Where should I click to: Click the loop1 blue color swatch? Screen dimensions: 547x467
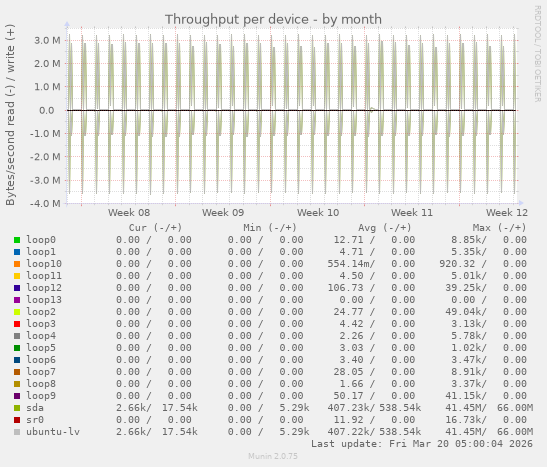(x=17, y=252)
